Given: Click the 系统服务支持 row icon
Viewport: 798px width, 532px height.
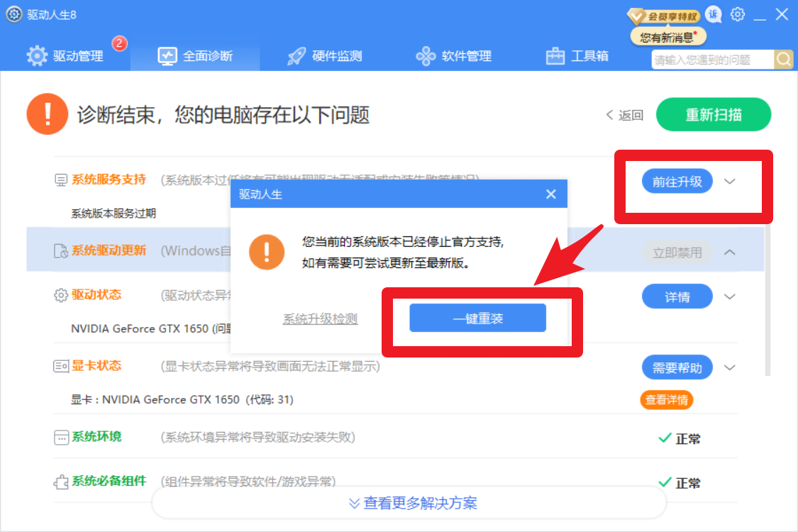Looking at the screenshot, I should [x=60, y=179].
